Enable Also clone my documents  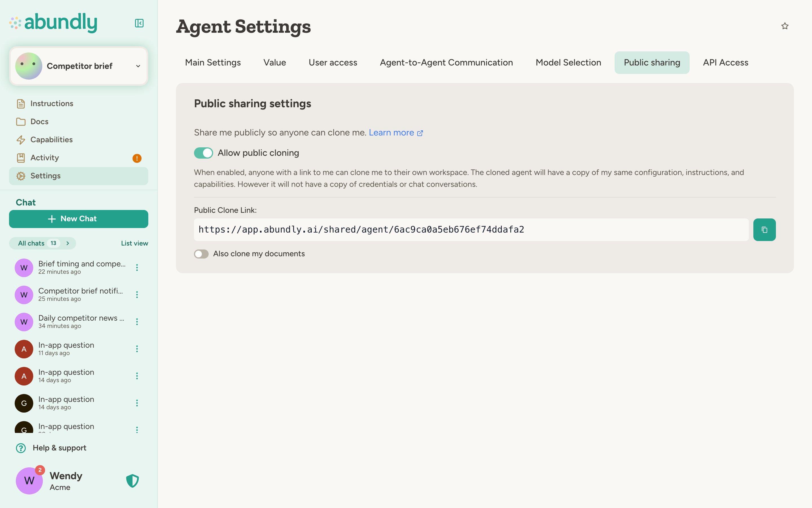coord(201,254)
